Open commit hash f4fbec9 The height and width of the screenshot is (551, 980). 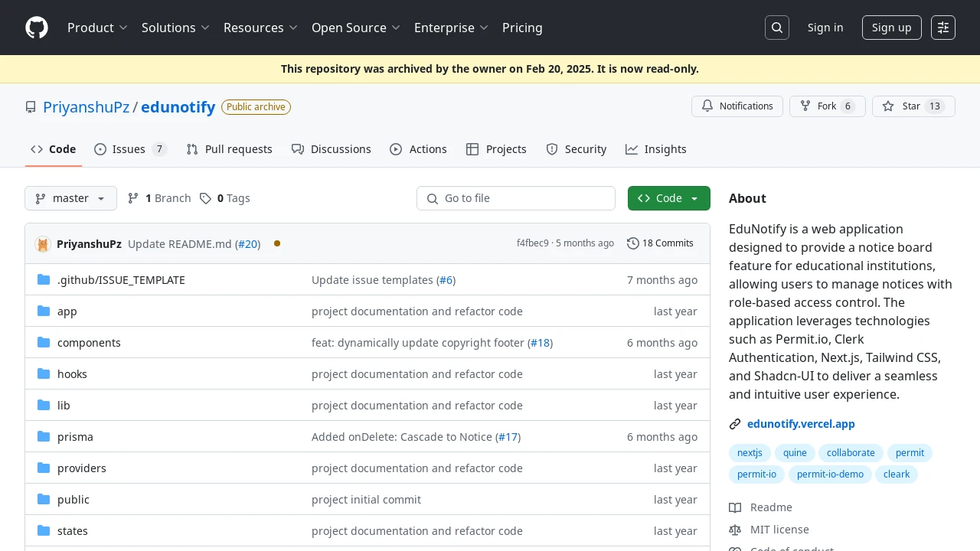tap(532, 243)
